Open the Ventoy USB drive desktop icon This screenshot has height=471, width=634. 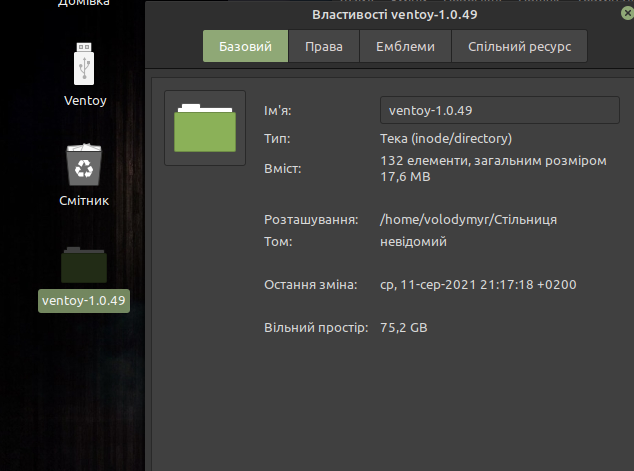pos(84,63)
